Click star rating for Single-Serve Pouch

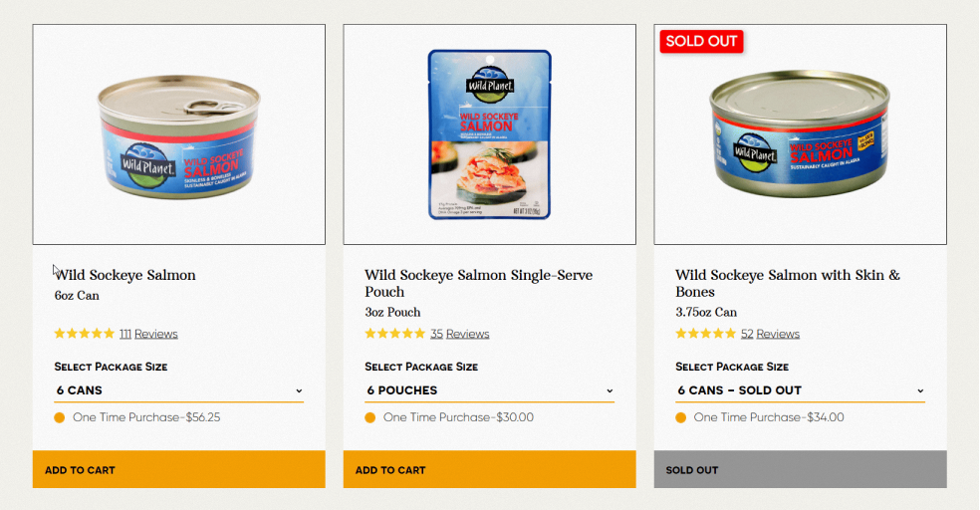pos(395,334)
